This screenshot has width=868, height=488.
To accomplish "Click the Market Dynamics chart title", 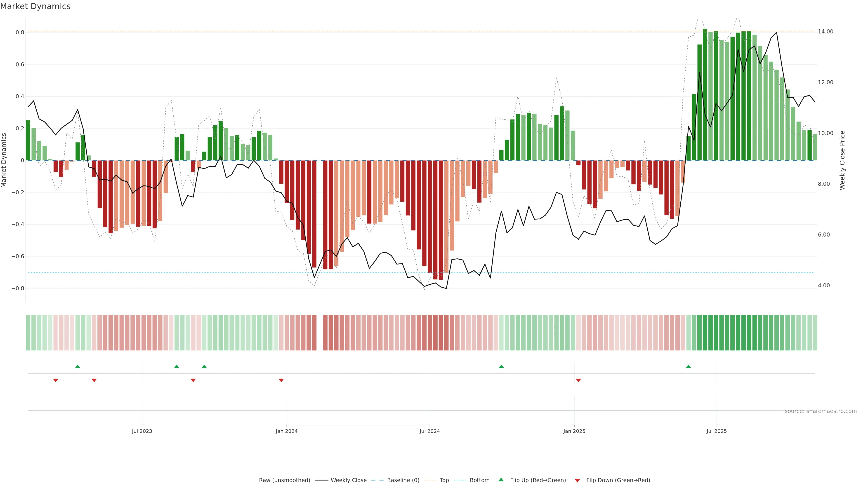I will tap(35, 6).
